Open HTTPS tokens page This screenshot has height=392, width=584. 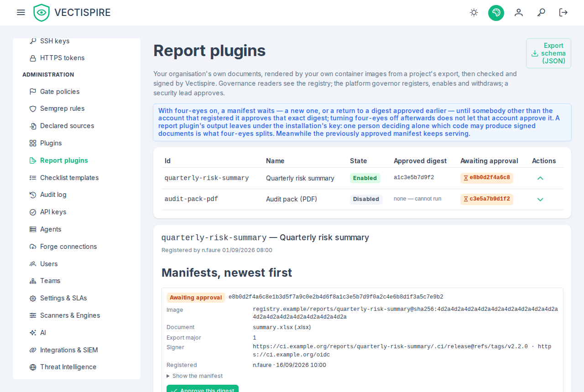63,58
